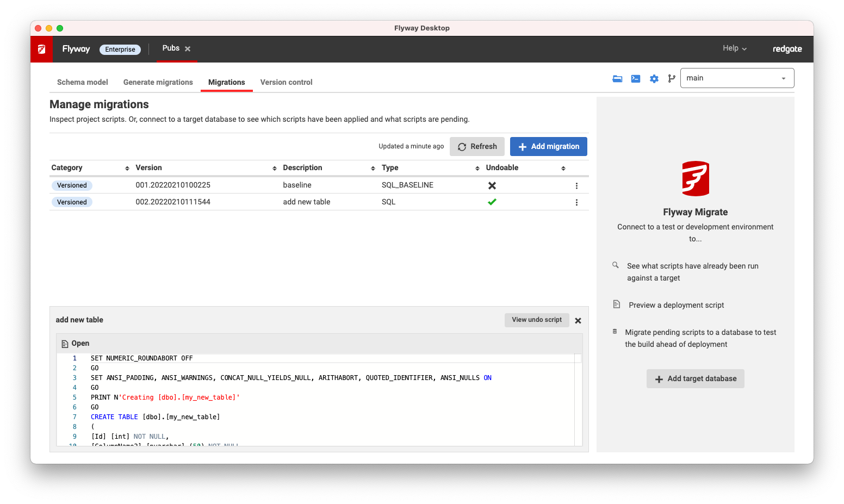
Task: Click Versioned tag in baseline row
Action: (x=72, y=185)
